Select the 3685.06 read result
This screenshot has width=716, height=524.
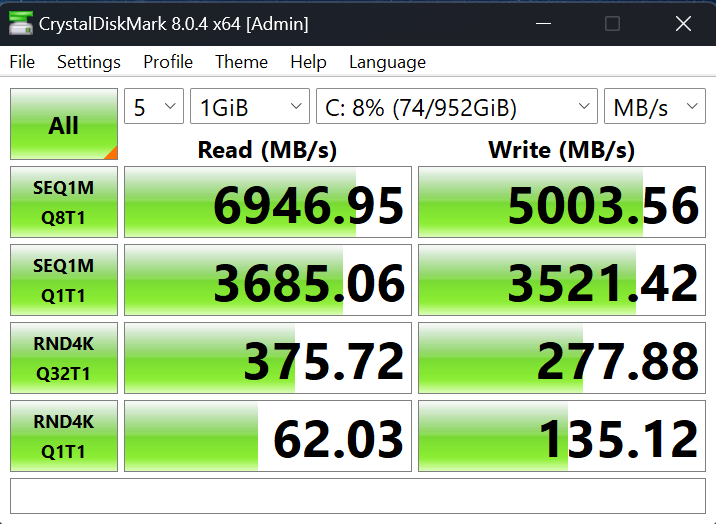pyautogui.click(x=268, y=280)
